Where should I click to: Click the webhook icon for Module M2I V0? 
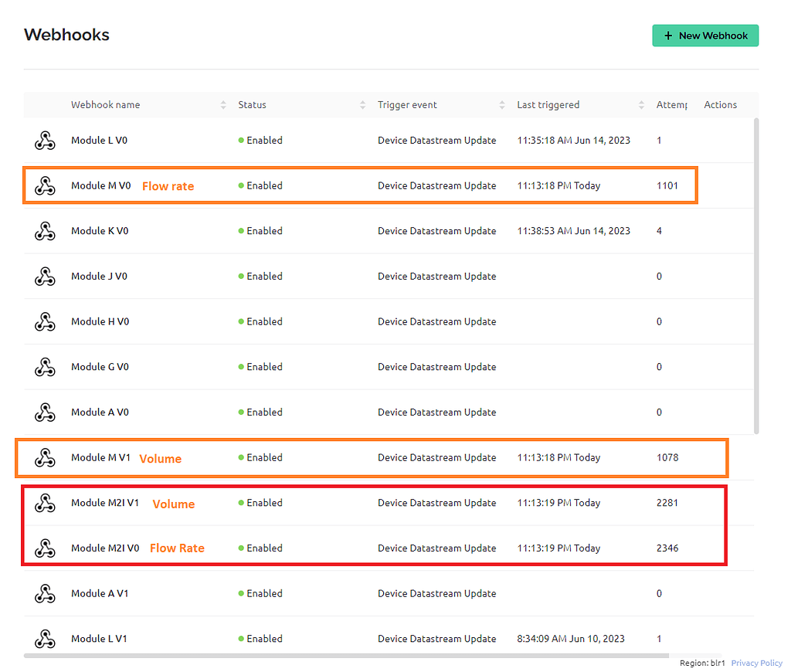[x=45, y=548]
